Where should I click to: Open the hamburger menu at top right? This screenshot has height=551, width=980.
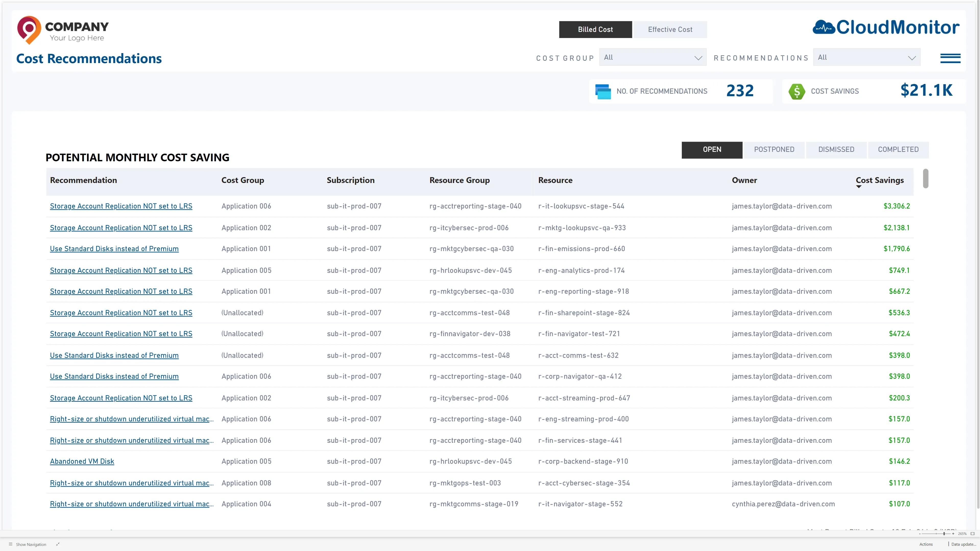point(950,58)
